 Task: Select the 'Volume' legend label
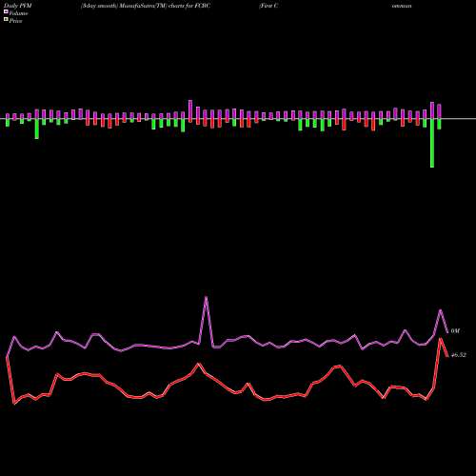(x=18, y=13)
